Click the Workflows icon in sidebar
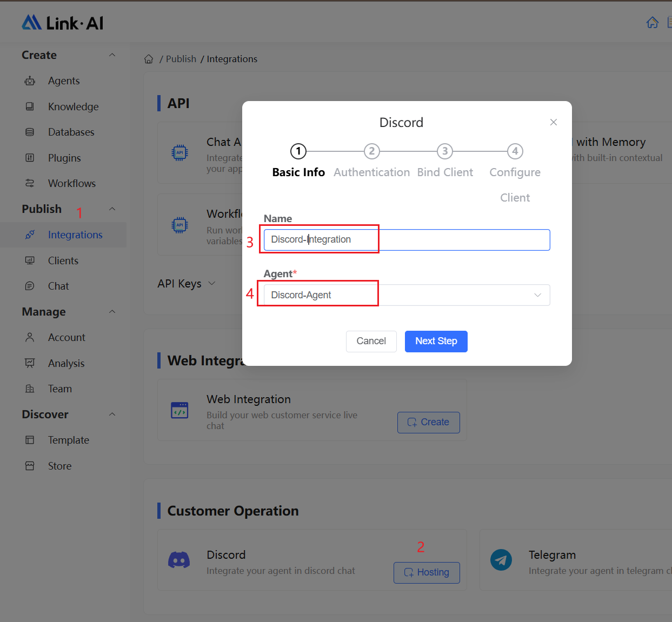 (x=30, y=183)
